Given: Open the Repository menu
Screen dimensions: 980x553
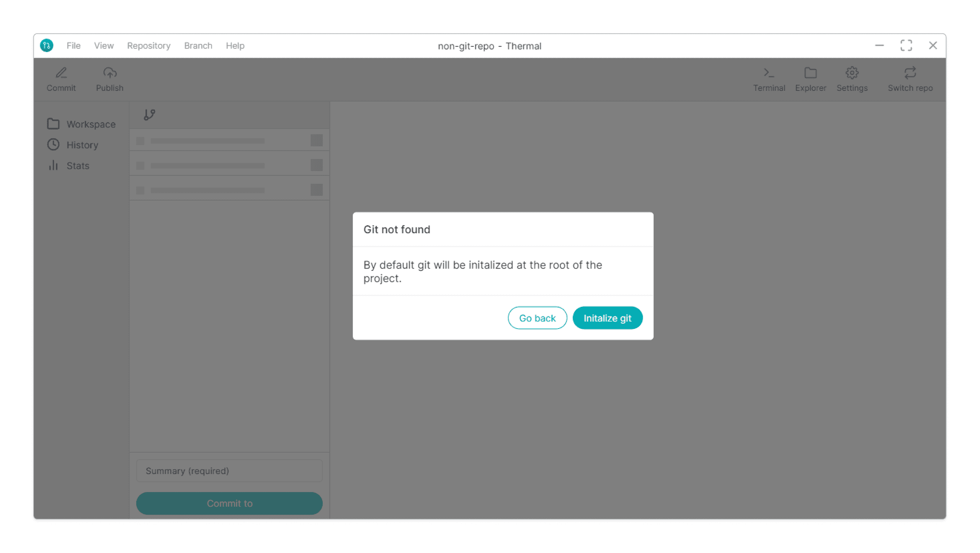Looking at the screenshot, I should (x=149, y=45).
